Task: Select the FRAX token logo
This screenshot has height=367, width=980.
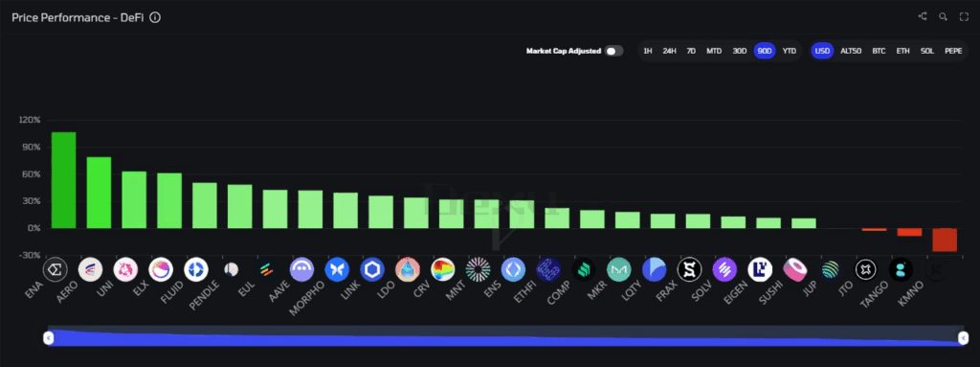Action: pos(689,269)
